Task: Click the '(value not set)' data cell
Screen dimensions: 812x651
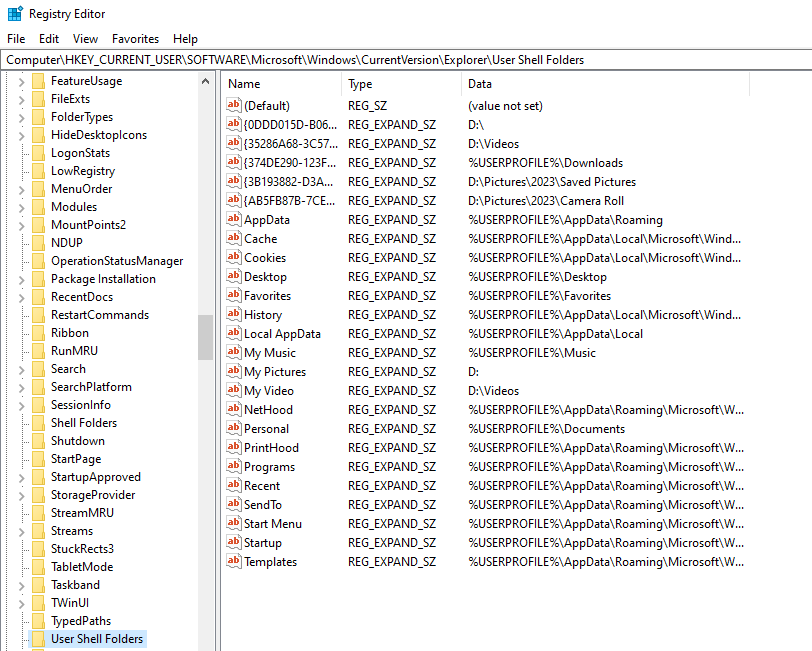Action: (505, 106)
